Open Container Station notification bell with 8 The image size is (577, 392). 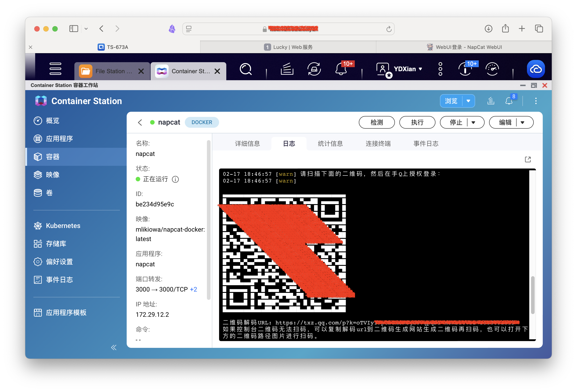(509, 101)
